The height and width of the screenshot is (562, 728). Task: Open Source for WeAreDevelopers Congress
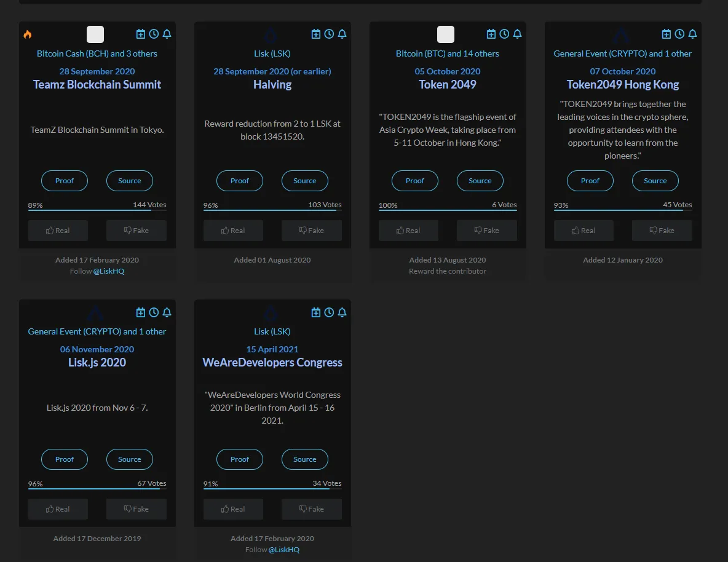click(304, 459)
